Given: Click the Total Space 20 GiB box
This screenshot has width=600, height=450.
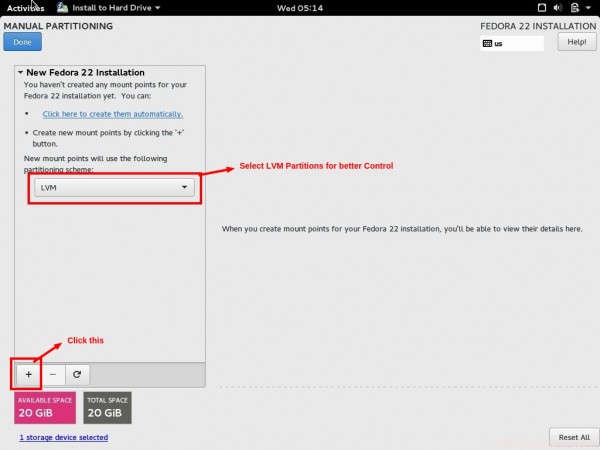Looking at the screenshot, I should (x=108, y=408).
